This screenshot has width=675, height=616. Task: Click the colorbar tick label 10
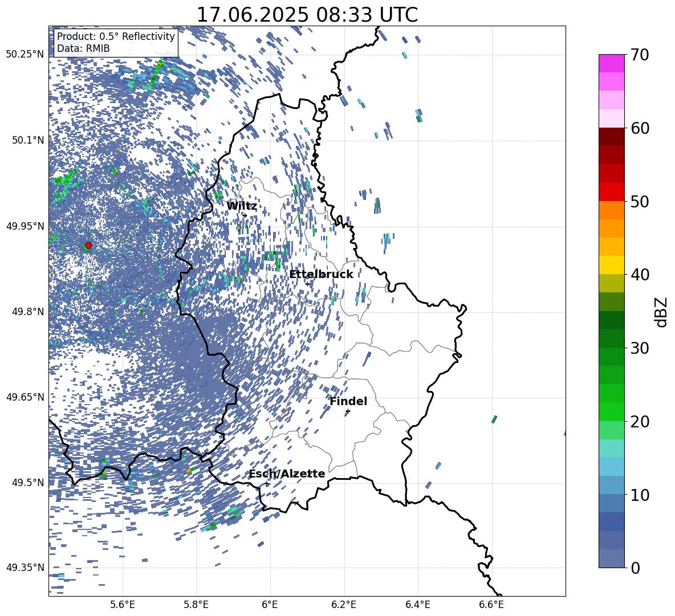click(640, 495)
